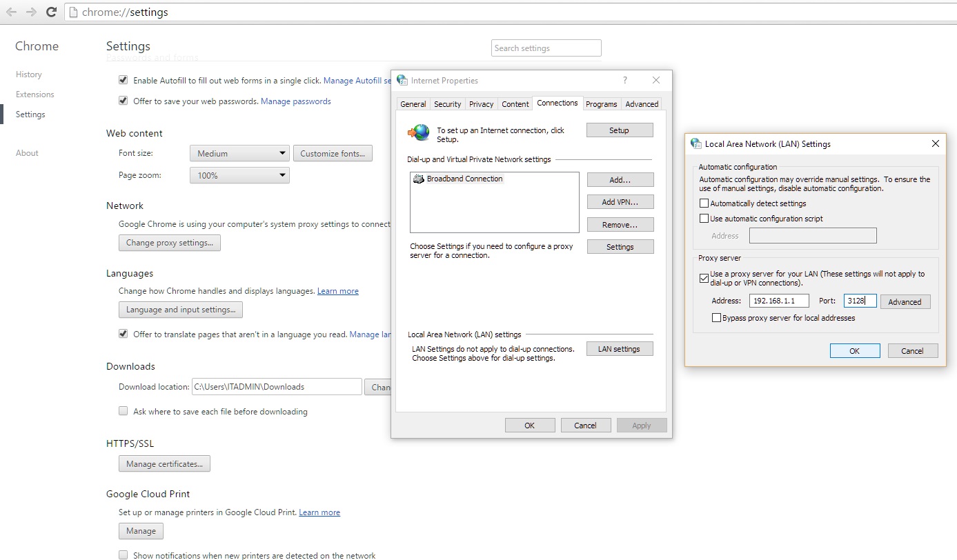Click the Change proxy settings... button

coord(170,243)
